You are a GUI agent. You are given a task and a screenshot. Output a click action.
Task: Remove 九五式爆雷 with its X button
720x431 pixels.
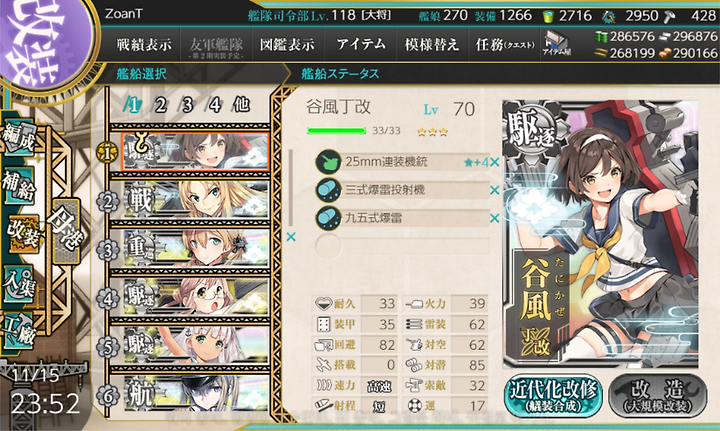tap(495, 218)
